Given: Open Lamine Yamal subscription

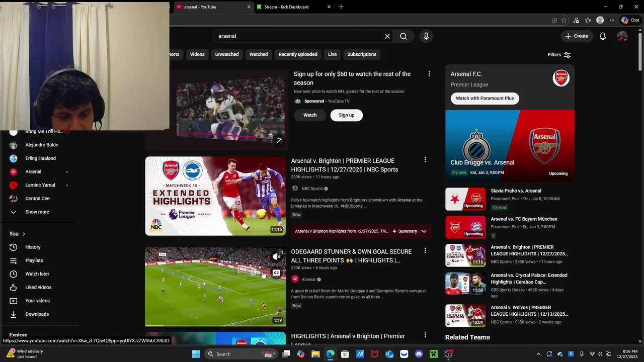Looking at the screenshot, I should [39, 185].
